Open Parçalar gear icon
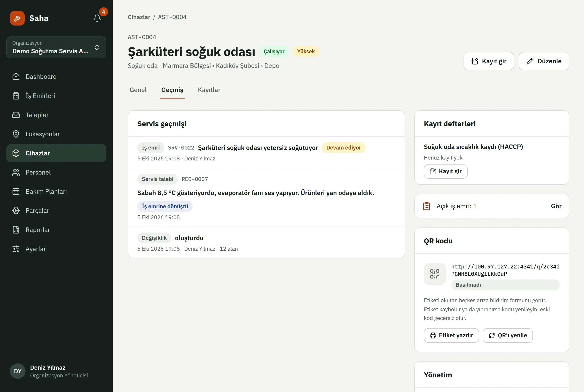Viewport: 584px width, 392px height. (x=16, y=211)
